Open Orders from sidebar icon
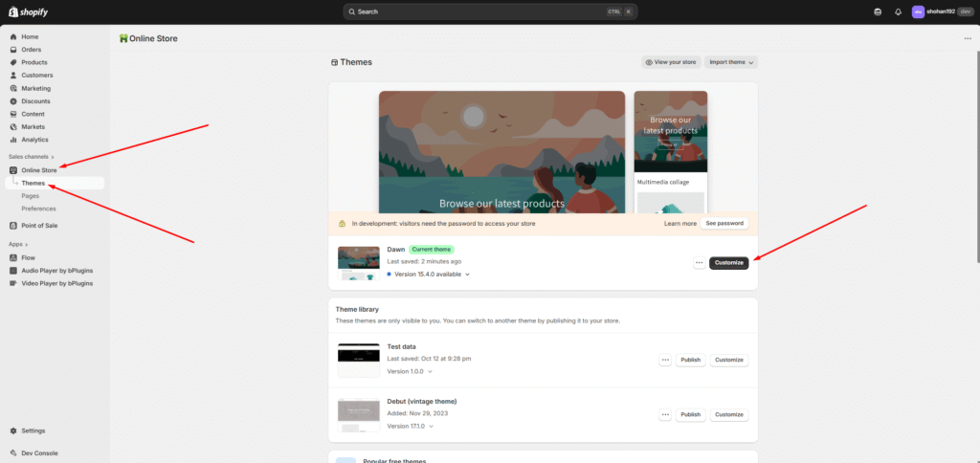 click(x=13, y=50)
